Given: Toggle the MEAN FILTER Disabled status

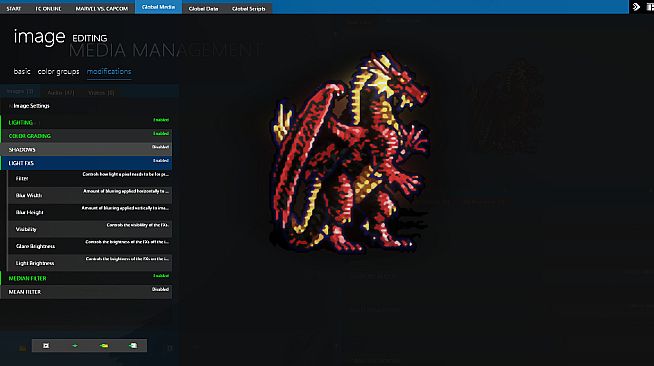Looking at the screenshot, I should click(x=161, y=289).
